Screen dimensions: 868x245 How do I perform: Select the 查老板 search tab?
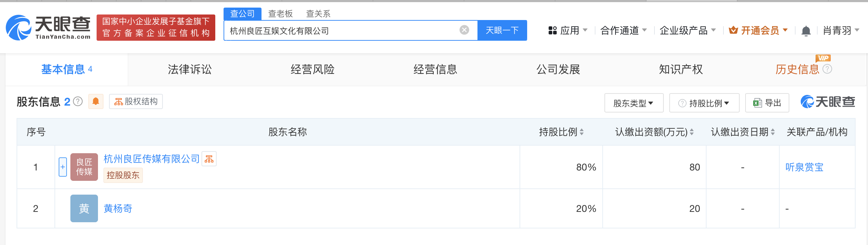point(280,14)
